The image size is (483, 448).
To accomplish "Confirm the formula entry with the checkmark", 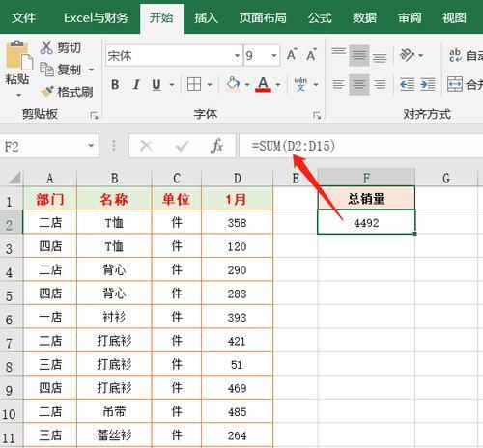I will tap(182, 147).
